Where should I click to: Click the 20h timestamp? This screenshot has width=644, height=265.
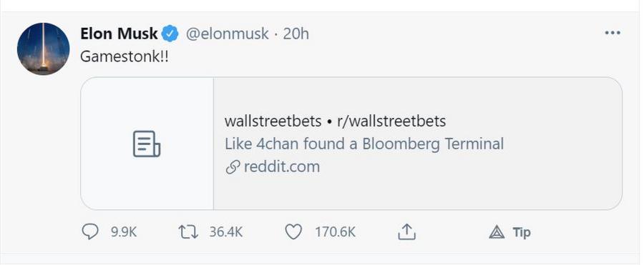tap(296, 34)
